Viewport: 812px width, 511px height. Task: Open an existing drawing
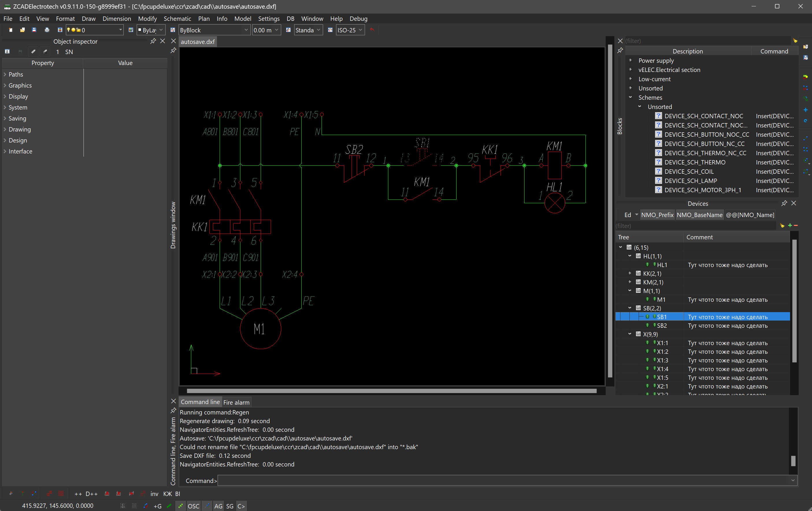[22, 30]
